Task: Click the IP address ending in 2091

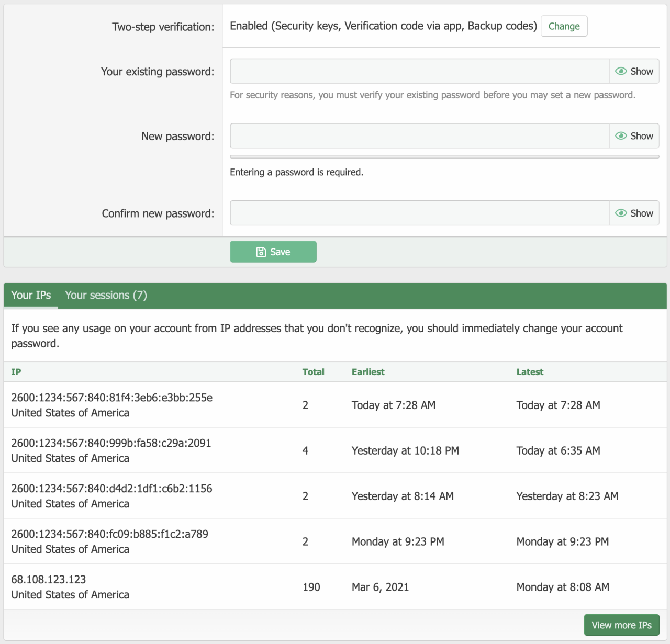Action: (x=111, y=443)
